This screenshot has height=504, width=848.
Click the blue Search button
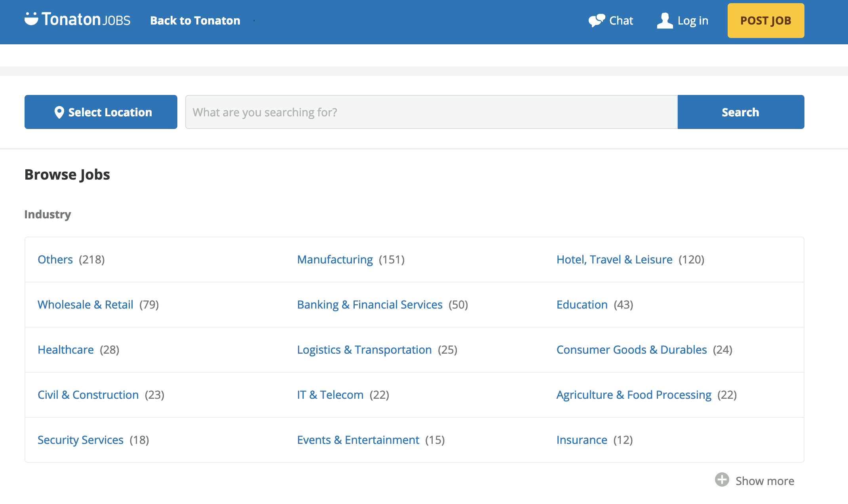(741, 112)
